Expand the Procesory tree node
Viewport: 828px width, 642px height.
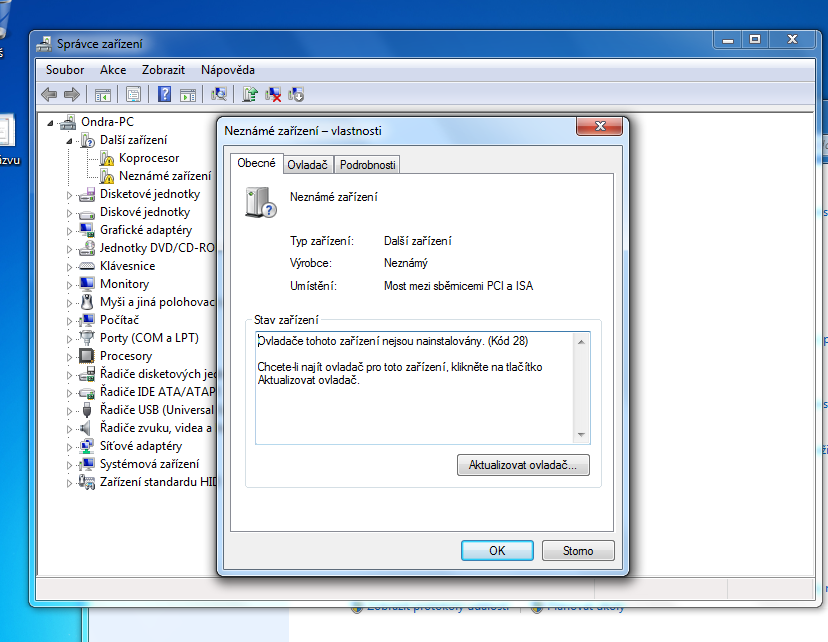pos(69,357)
